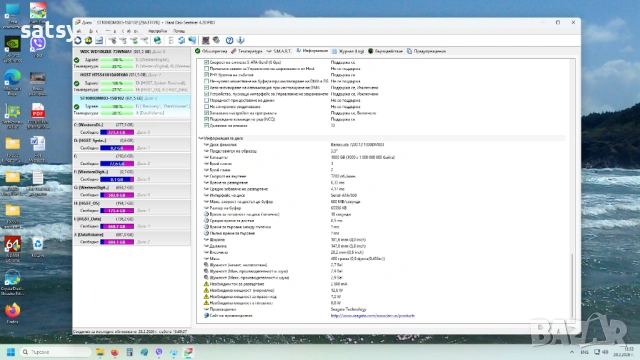Toggle the asynchronous notification checkbox
640x360 pixels.
[x=207, y=107]
